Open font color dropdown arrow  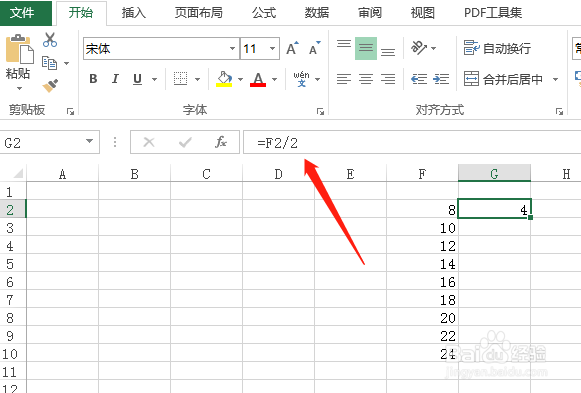pyautogui.click(x=275, y=79)
